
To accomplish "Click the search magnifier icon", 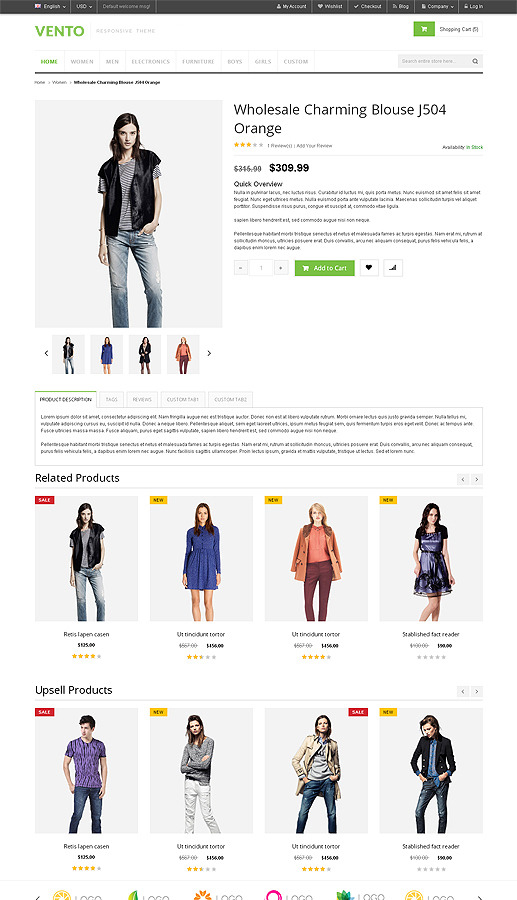I will (475, 61).
